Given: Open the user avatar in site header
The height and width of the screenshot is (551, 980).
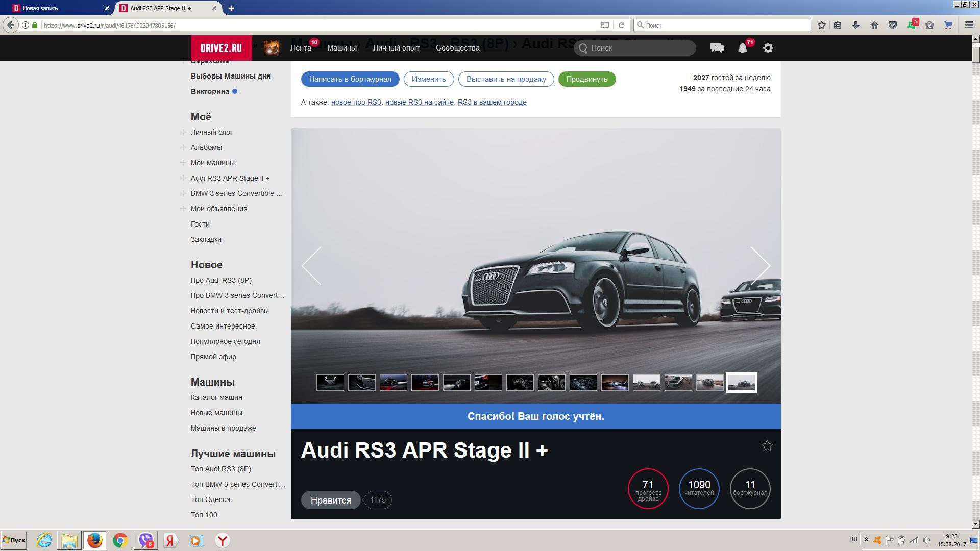Looking at the screenshot, I should [x=271, y=48].
